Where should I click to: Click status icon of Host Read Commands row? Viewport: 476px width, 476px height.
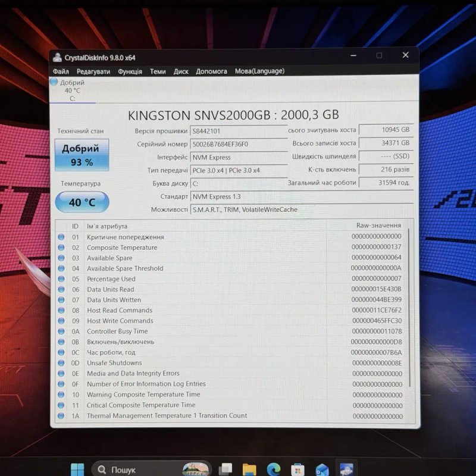61,310
